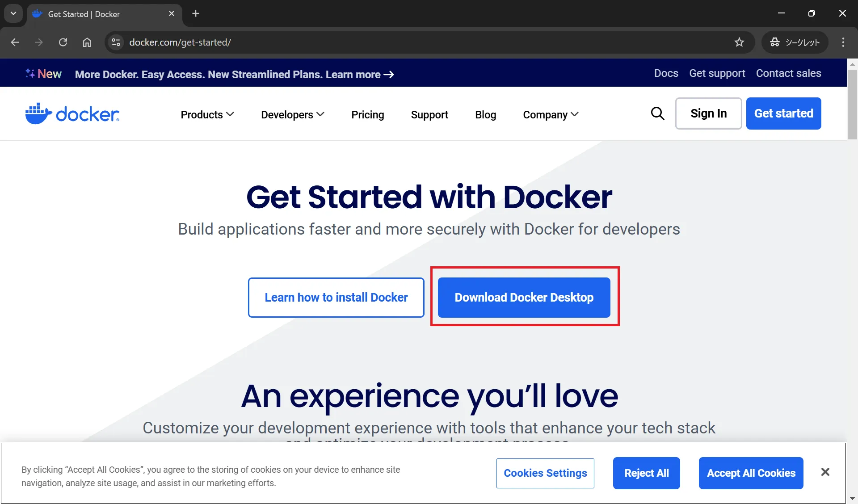The height and width of the screenshot is (504, 858).
Task: Reload the page
Action: (x=63, y=42)
